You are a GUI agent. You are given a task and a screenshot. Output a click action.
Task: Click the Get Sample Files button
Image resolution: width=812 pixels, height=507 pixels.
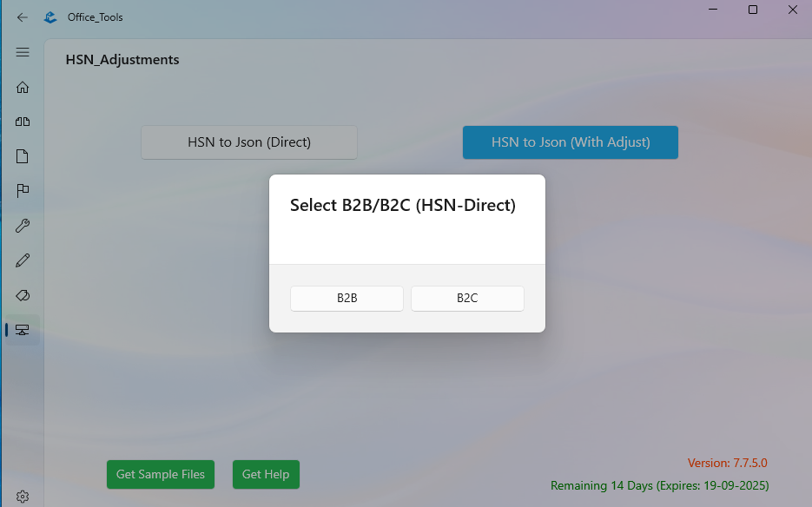(160, 474)
